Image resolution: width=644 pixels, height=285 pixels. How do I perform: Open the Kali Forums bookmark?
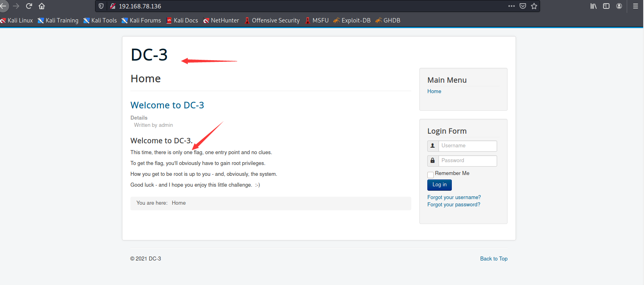[x=141, y=20]
